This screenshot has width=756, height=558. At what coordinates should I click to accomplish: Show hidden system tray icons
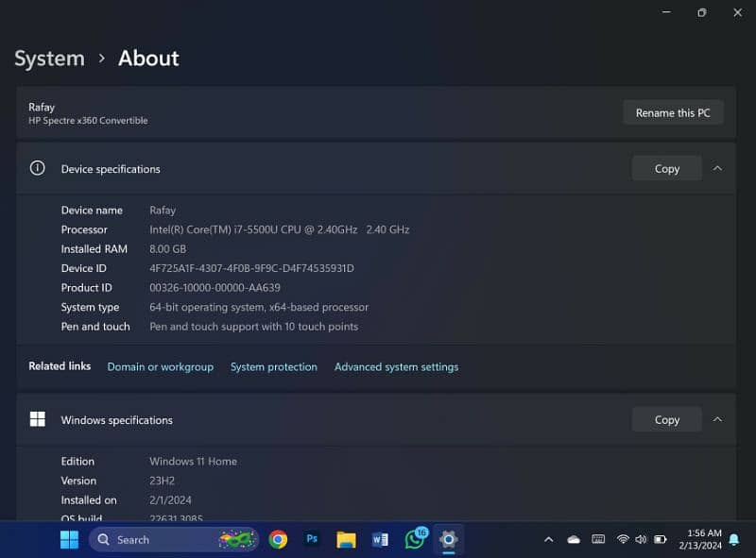548,539
